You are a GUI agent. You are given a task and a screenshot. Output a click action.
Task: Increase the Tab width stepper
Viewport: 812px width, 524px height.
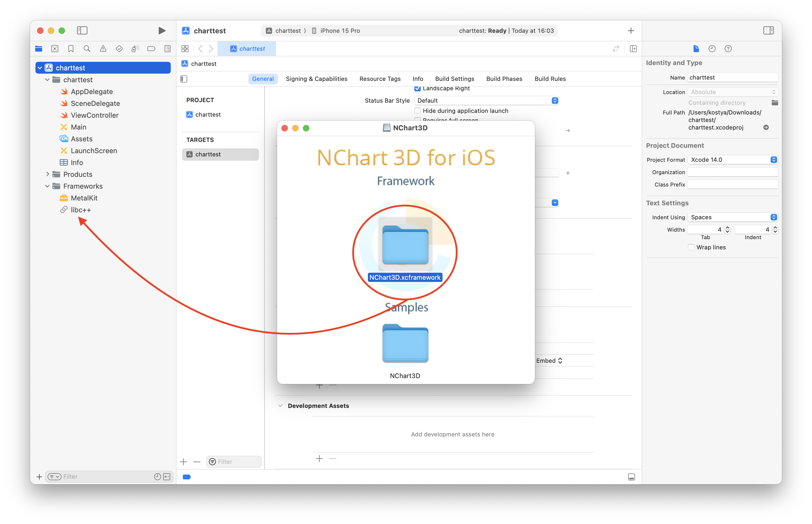[x=728, y=227]
